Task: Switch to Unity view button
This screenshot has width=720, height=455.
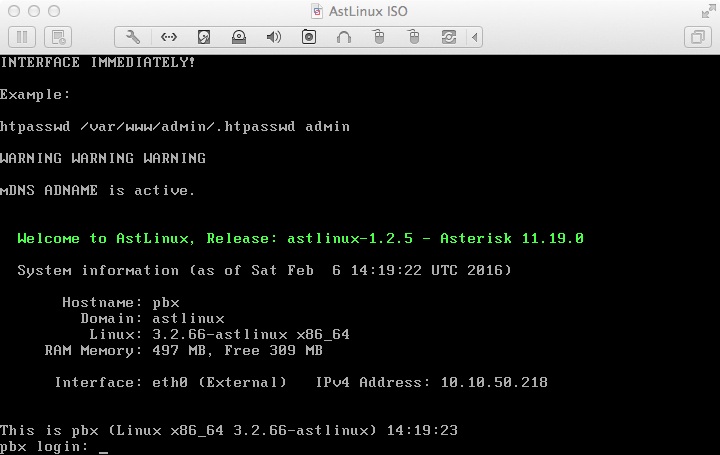Action: [698, 37]
